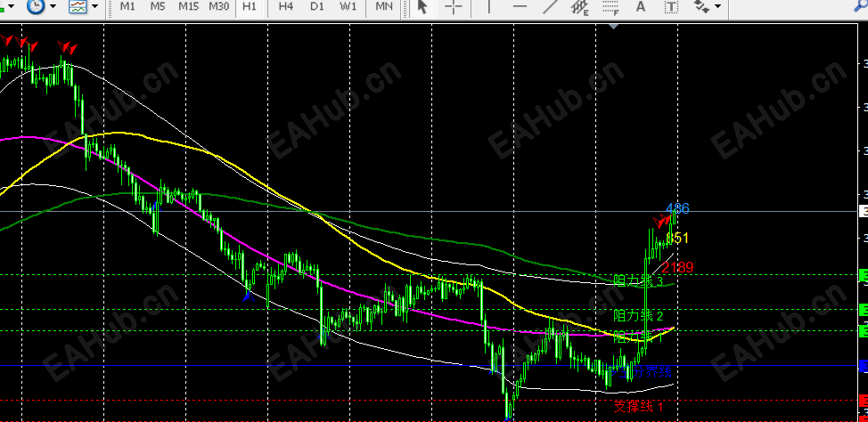Select the 阻力线 2 label

[x=638, y=316]
